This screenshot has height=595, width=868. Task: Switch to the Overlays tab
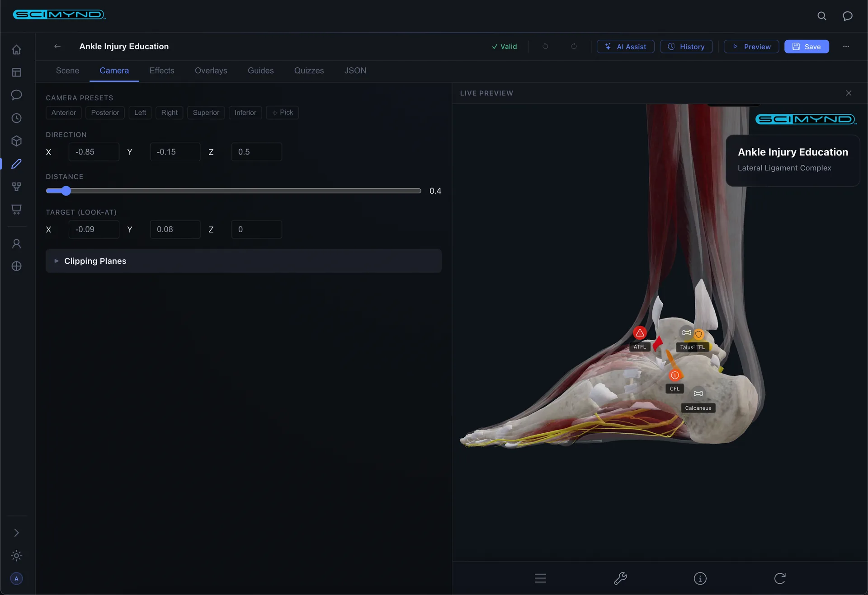pos(211,70)
